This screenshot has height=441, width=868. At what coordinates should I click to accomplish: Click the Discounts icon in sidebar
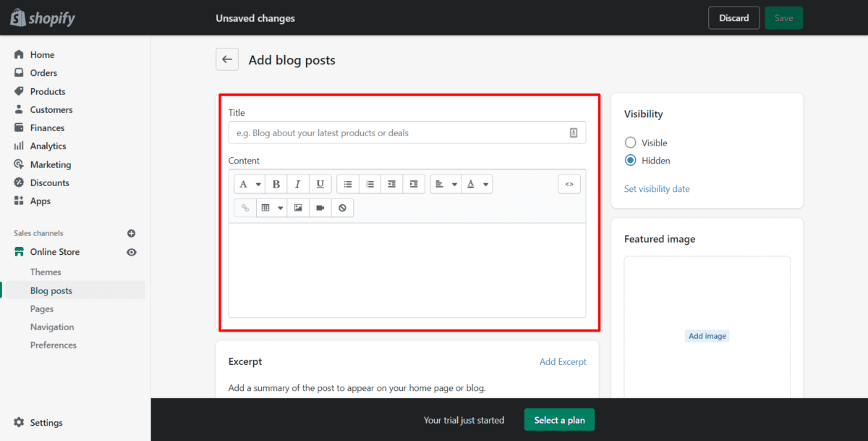(x=19, y=182)
